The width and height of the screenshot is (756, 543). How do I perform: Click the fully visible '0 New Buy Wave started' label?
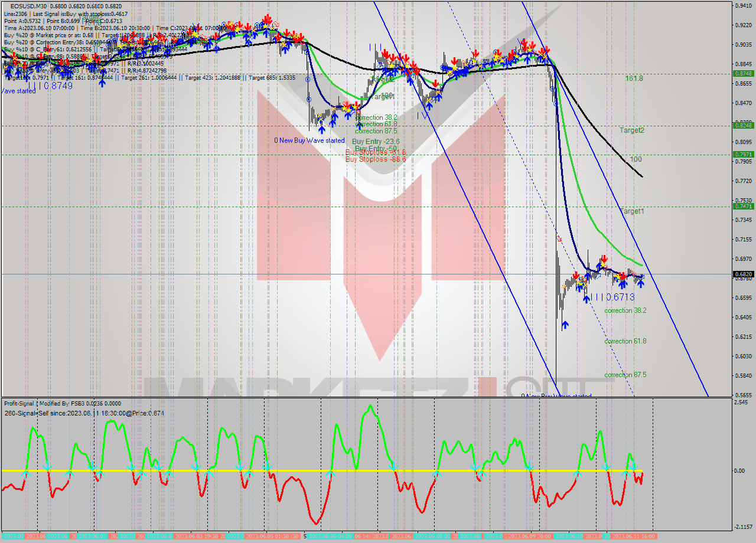point(309,140)
